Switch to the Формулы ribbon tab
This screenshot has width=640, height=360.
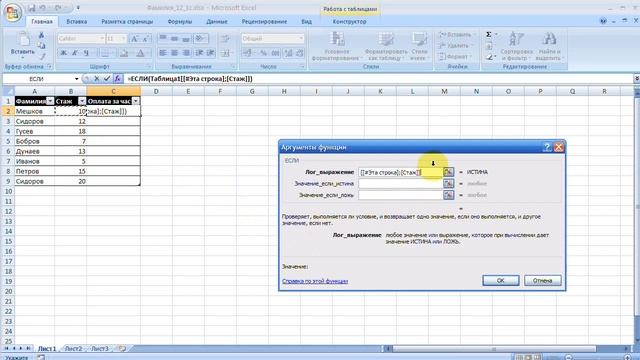click(x=180, y=22)
